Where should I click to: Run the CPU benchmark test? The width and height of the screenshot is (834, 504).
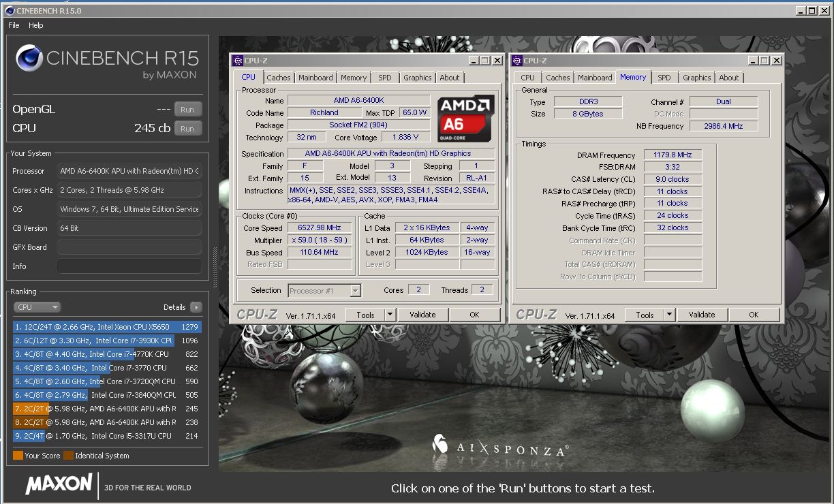[x=187, y=128]
